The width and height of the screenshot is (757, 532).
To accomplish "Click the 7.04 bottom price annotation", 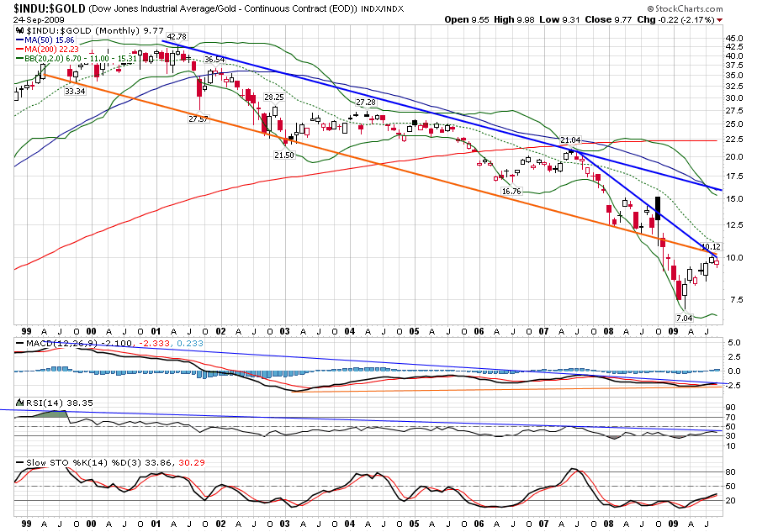I will (684, 318).
